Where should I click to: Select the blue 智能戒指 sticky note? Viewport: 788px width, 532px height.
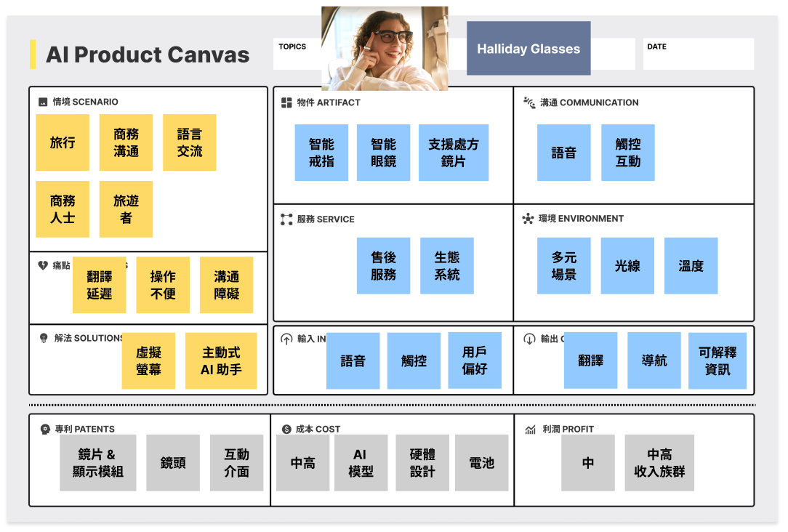pyautogui.click(x=321, y=153)
